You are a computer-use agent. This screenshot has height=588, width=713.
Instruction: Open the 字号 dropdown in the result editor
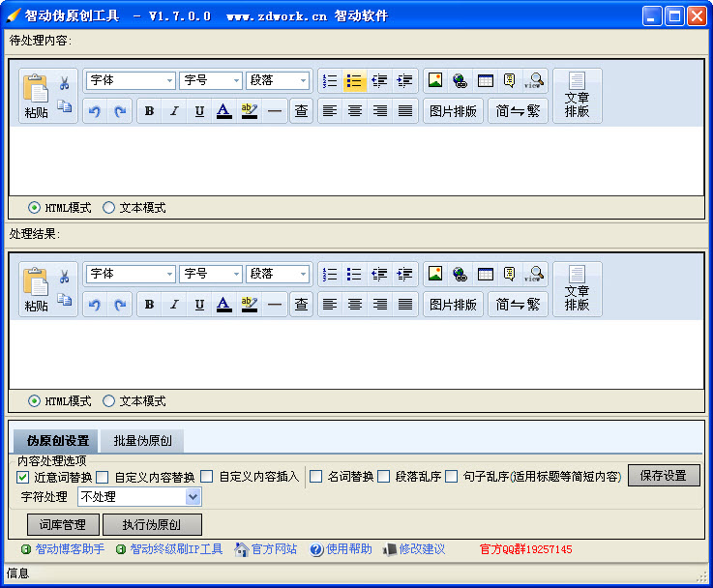pyautogui.click(x=211, y=274)
